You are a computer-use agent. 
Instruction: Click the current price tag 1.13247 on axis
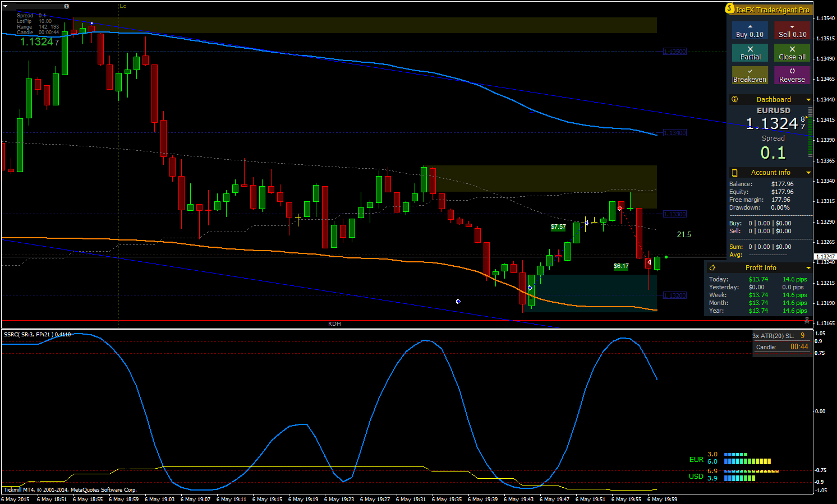[x=825, y=257]
